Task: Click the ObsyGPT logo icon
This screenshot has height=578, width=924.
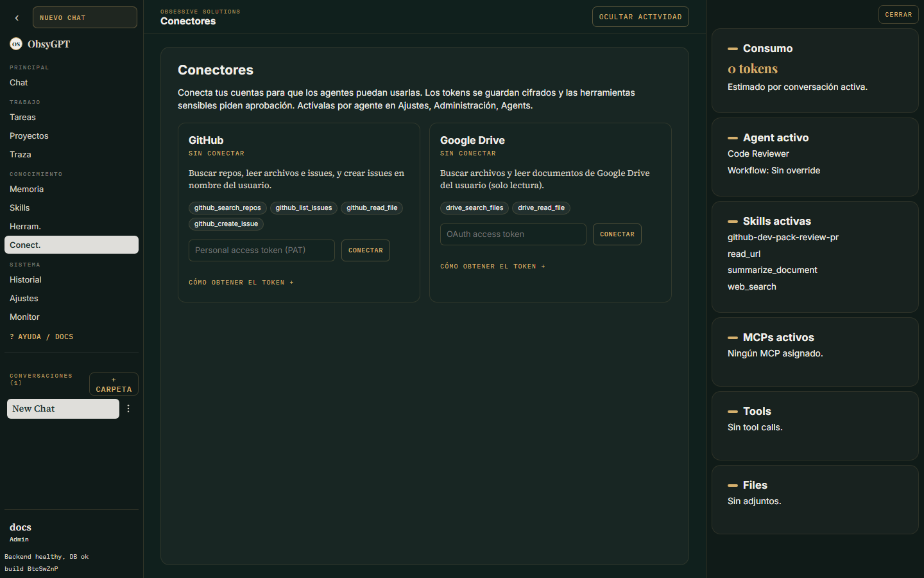Action: (x=16, y=44)
